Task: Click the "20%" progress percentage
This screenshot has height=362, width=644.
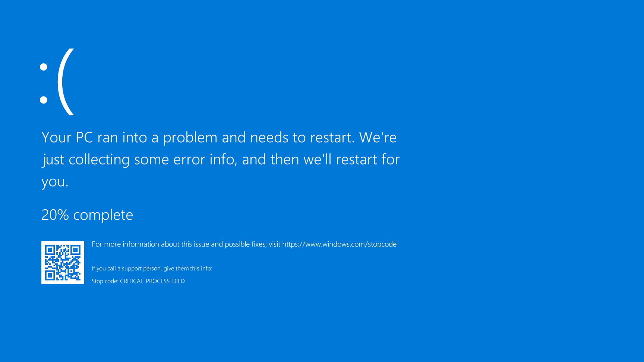Action: pos(55,215)
